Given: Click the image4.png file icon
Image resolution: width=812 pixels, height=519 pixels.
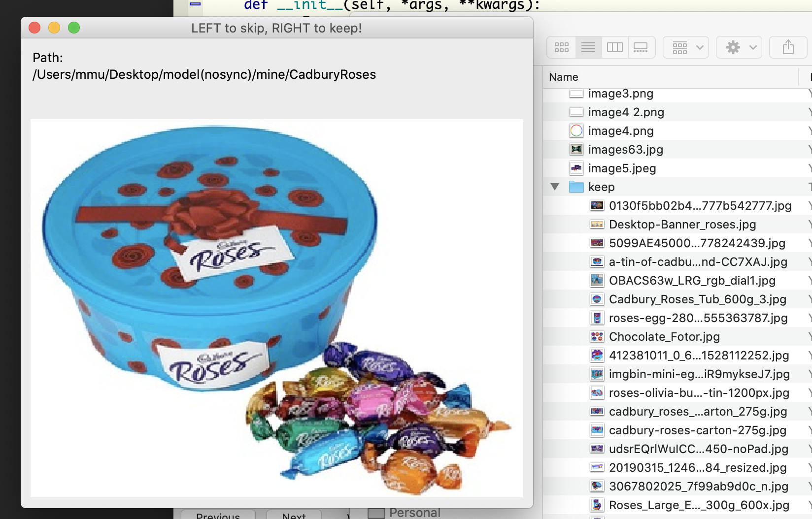Looking at the screenshot, I should click(576, 131).
